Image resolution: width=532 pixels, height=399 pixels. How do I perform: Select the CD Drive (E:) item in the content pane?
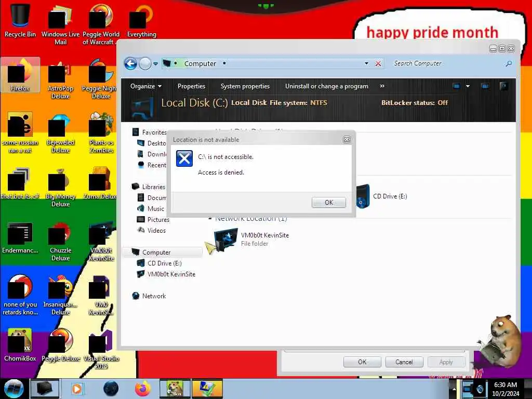[382, 196]
